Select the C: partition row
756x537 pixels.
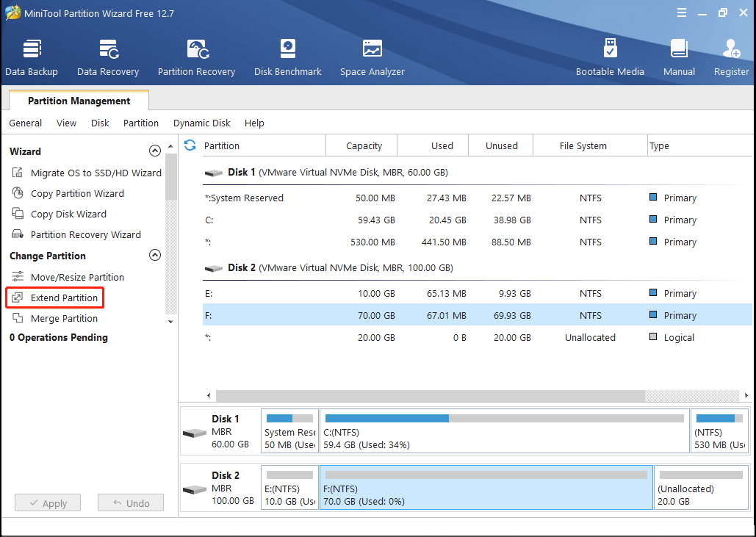click(x=478, y=220)
